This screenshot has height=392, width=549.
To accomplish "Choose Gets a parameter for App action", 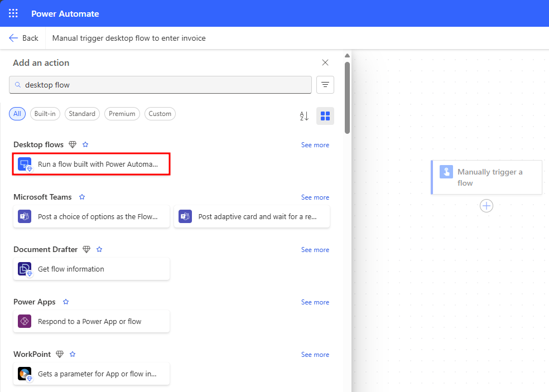I will tap(92, 374).
